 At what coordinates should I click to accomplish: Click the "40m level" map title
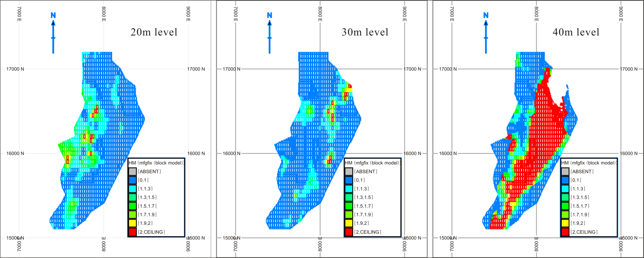click(x=576, y=32)
